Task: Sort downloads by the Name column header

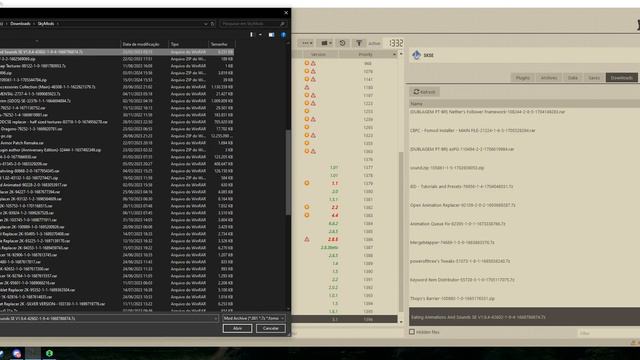Action: [524, 104]
